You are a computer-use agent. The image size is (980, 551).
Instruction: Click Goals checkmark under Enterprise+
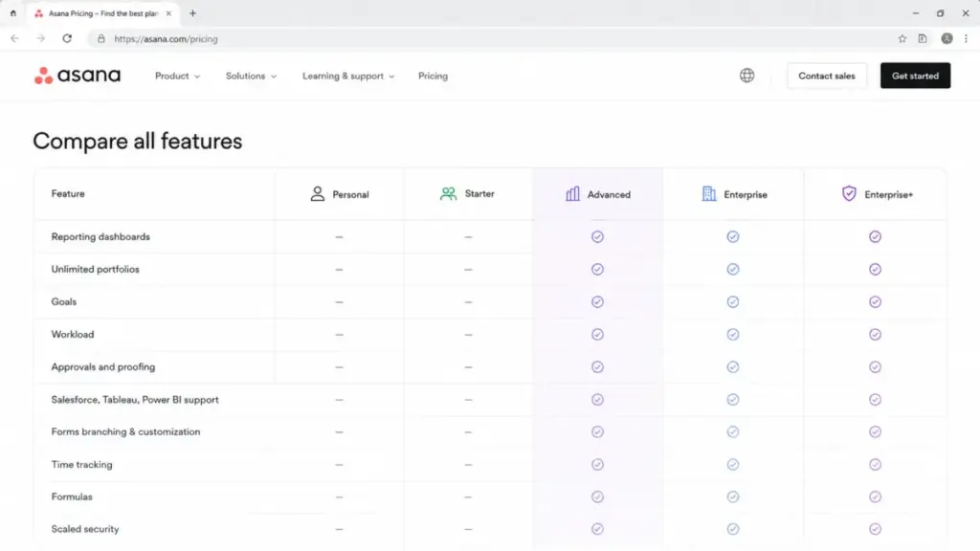tap(875, 301)
